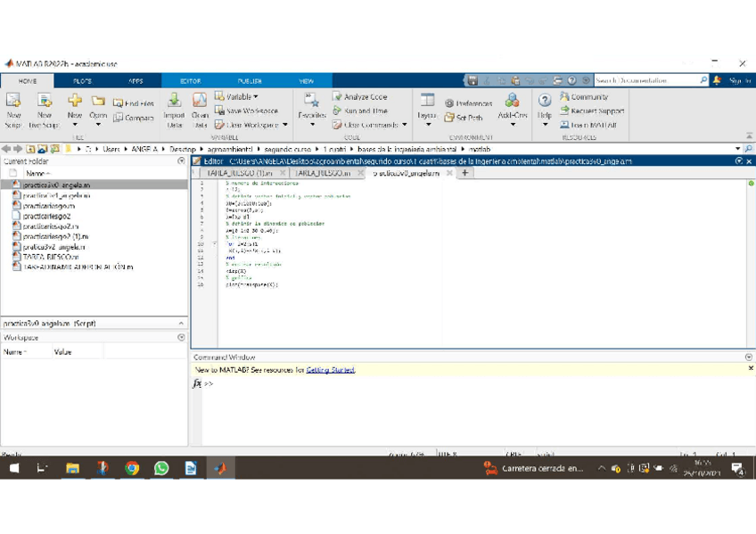This screenshot has width=756, height=534.
Task: Open the Add-Ons icon
Action: (512, 101)
